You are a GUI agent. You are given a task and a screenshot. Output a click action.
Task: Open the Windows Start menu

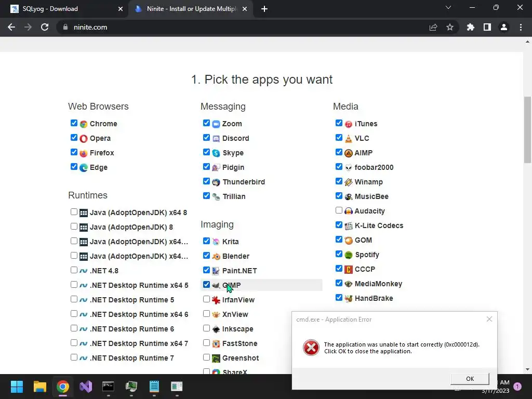point(17,387)
